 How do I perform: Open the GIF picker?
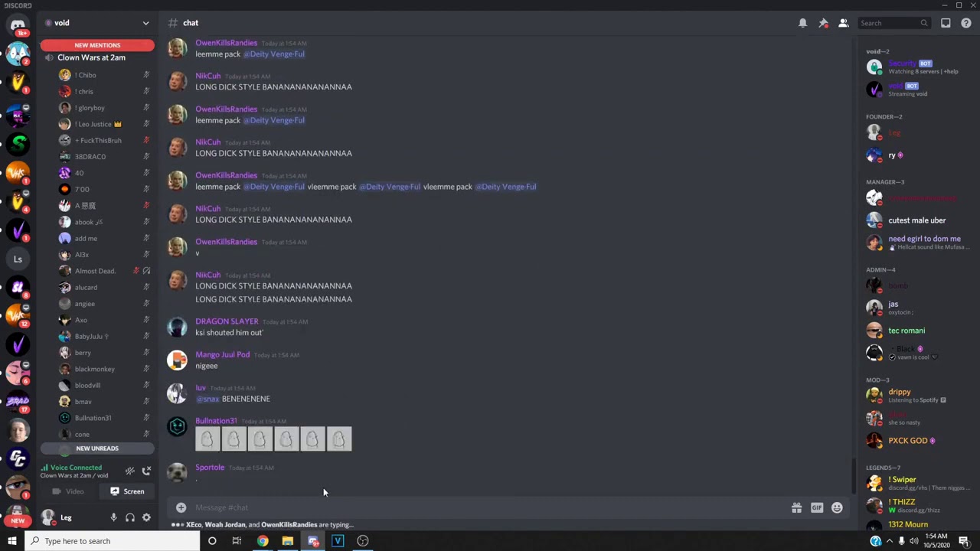tap(817, 507)
